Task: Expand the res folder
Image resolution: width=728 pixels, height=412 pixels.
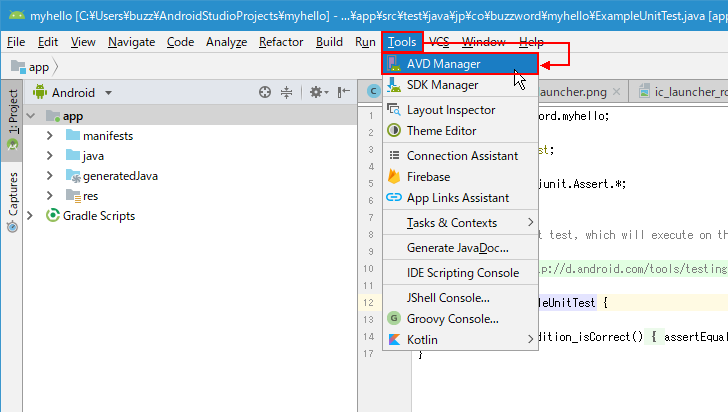Action: pyautogui.click(x=50, y=196)
